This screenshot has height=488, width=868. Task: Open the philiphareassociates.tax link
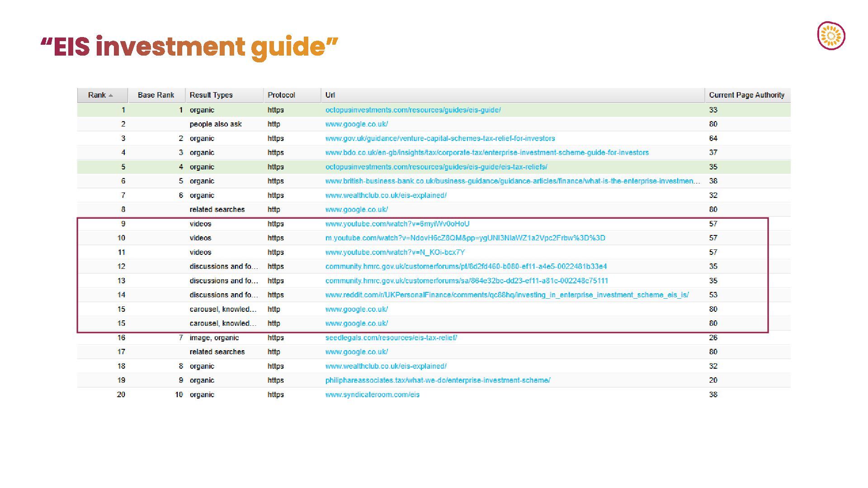coord(438,380)
